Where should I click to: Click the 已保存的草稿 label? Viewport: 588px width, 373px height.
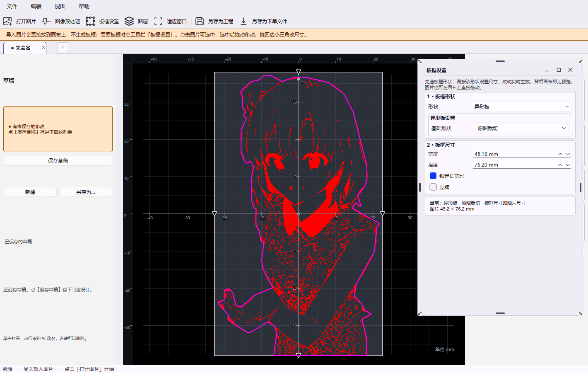(18, 242)
